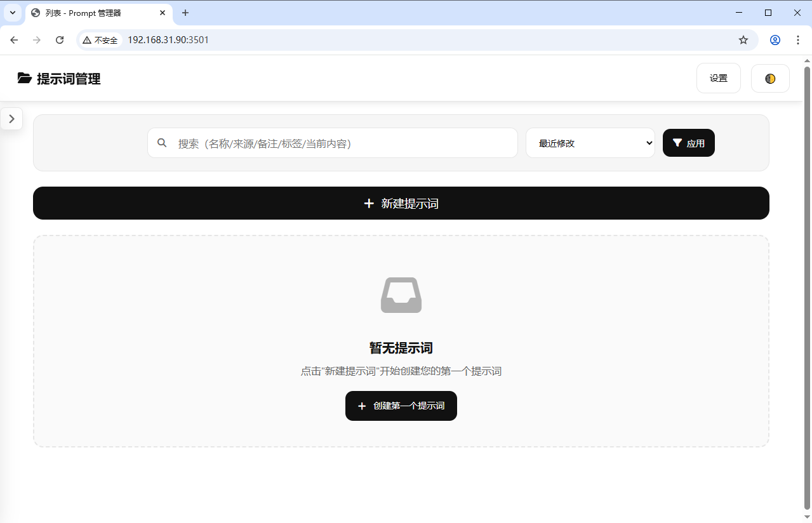The width and height of the screenshot is (812, 523).
Task: Expand the collapsed left sidebar chevron
Action: [x=11, y=118]
